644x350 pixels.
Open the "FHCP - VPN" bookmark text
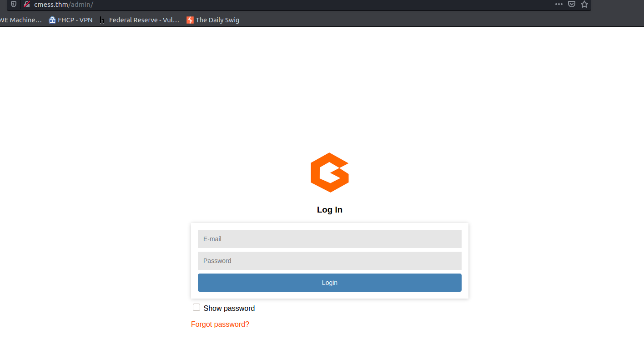click(x=75, y=20)
